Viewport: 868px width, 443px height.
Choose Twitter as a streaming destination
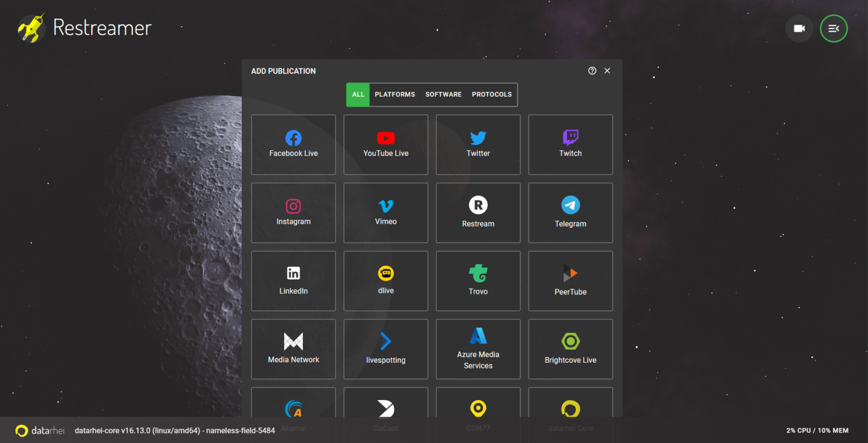[478, 145]
